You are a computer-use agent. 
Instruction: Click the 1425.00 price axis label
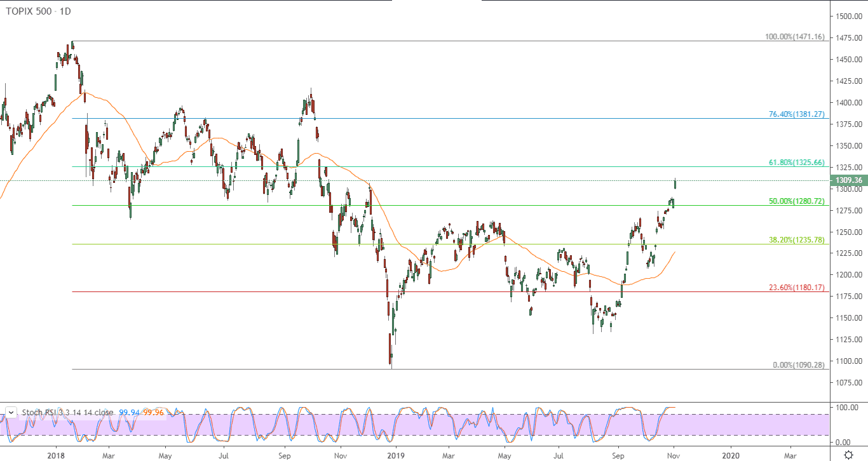click(x=850, y=81)
